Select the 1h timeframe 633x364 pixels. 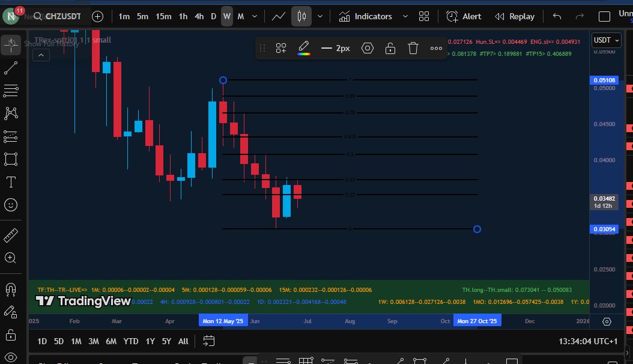183,17
